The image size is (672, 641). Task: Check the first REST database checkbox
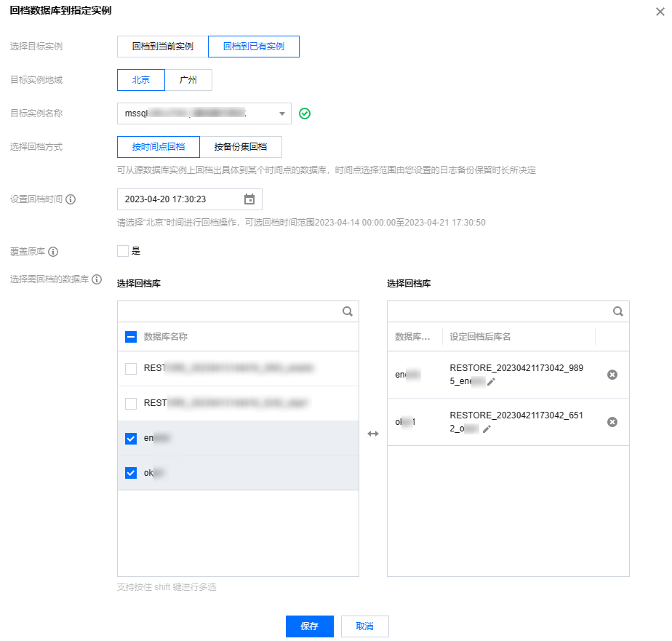[131, 369]
